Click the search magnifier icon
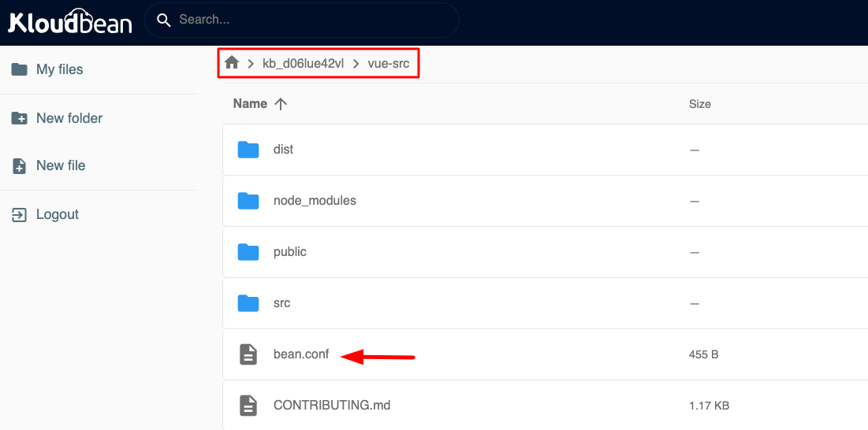This screenshot has width=868, height=430. click(164, 20)
